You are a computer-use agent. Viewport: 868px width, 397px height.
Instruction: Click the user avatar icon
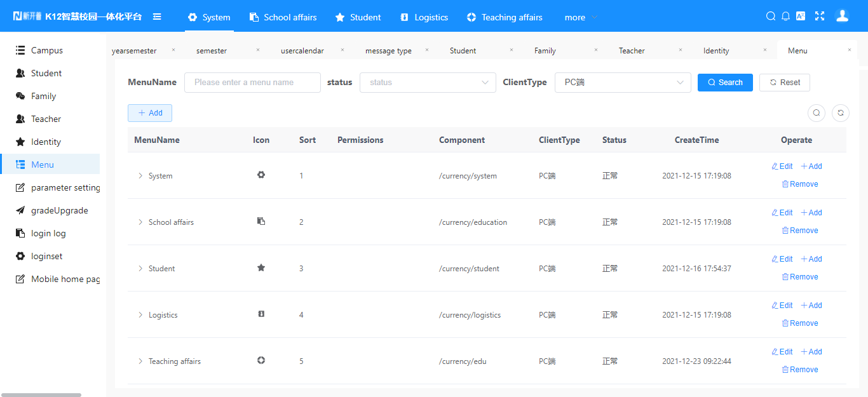842,17
